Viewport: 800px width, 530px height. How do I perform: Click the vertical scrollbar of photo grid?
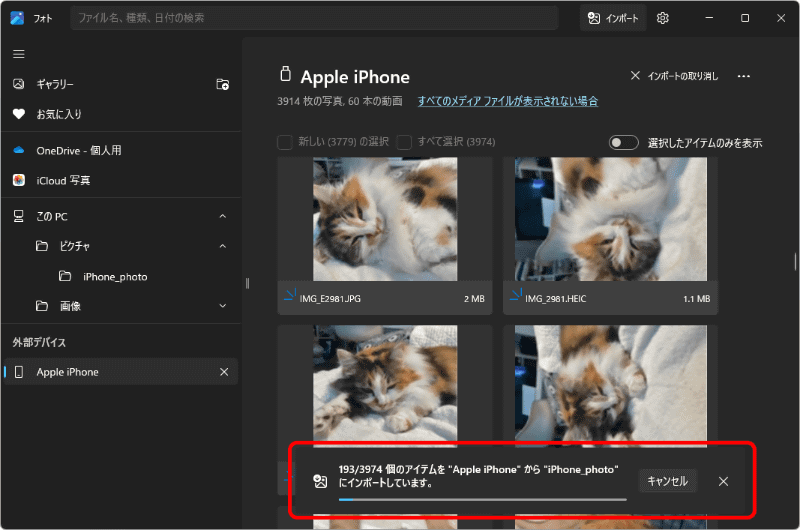click(795, 262)
